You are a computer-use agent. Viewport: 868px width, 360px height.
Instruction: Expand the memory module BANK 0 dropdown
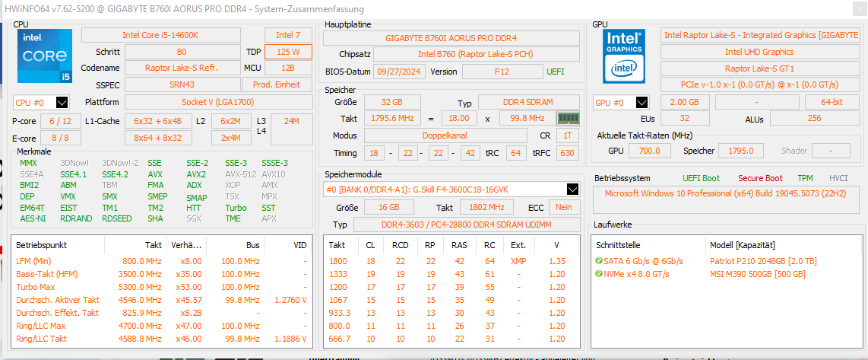tap(574, 190)
